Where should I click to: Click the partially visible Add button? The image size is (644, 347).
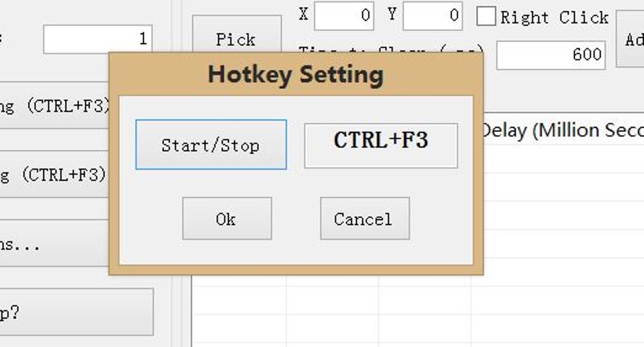(630, 39)
